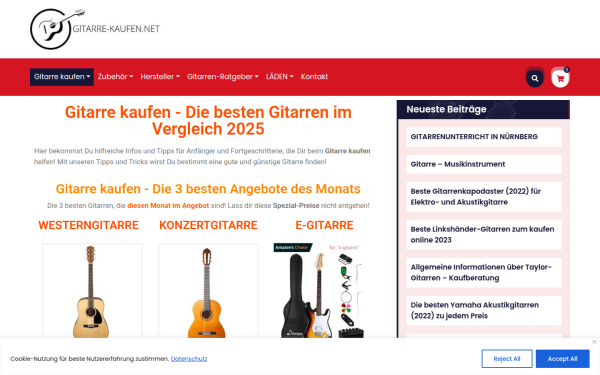This screenshot has width=600, height=375.
Task: Close the cookie banner with the X
Action: 594,342
